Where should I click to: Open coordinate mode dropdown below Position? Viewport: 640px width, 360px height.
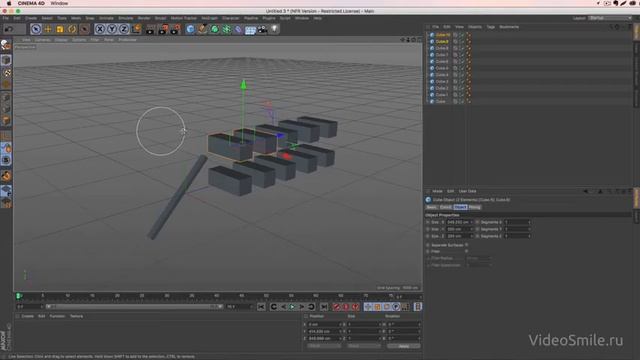point(324,346)
